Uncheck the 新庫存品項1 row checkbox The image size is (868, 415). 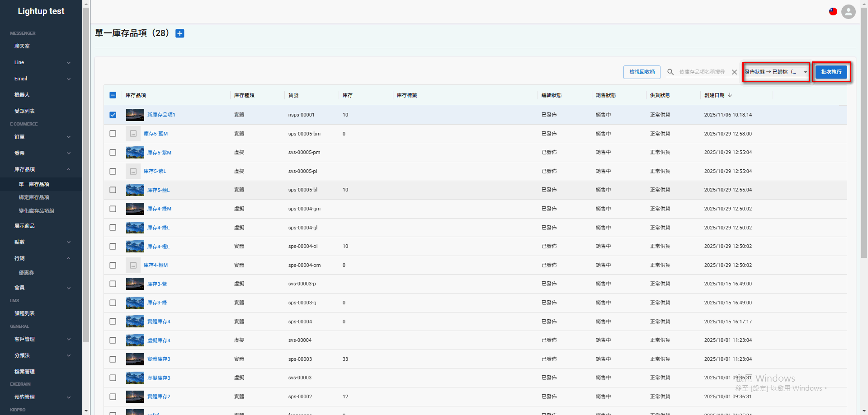click(113, 115)
